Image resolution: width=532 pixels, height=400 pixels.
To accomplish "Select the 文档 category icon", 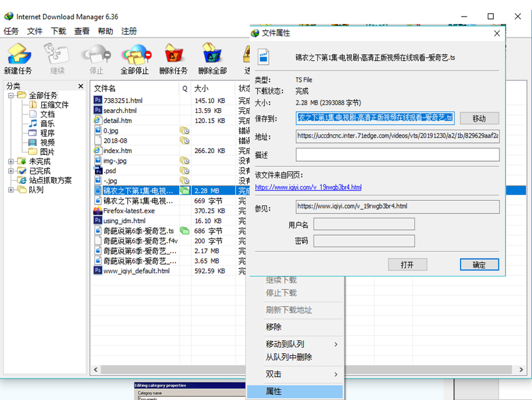I will coord(33,114).
